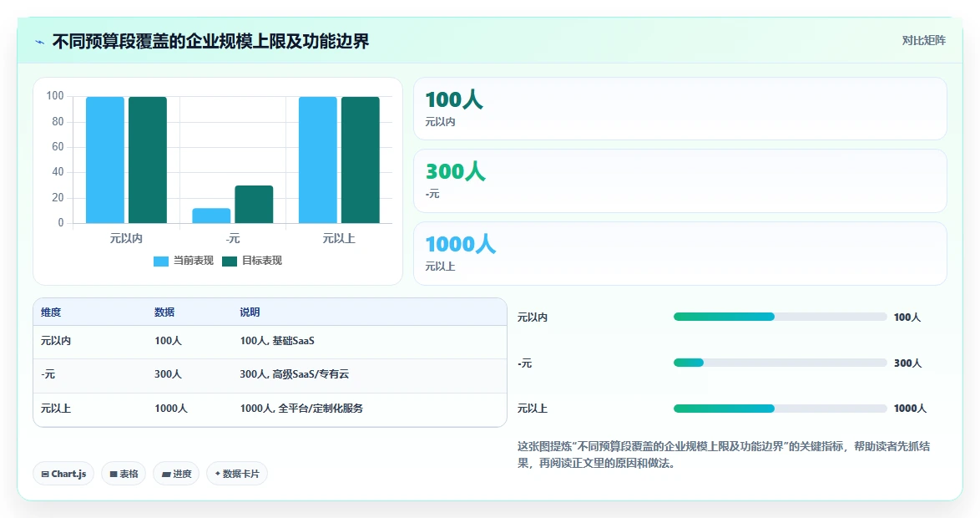
Task: Click the 元以上 x-axis label under the chart
Action: click(339, 238)
